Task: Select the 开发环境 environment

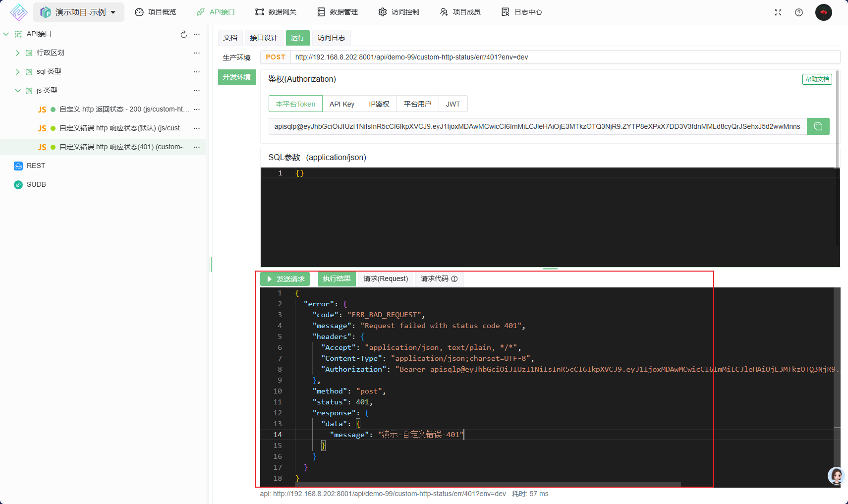Action: point(237,77)
